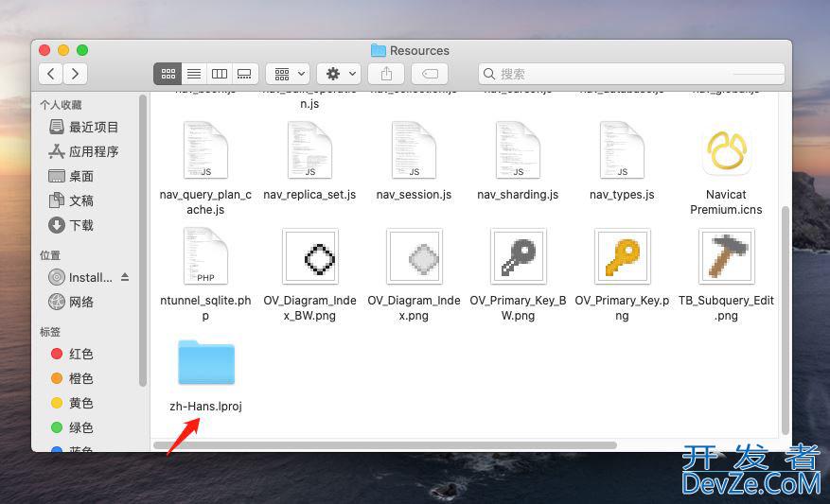Select the nav_replica_set.js file icon
This screenshot has height=504, width=830.
(x=309, y=150)
